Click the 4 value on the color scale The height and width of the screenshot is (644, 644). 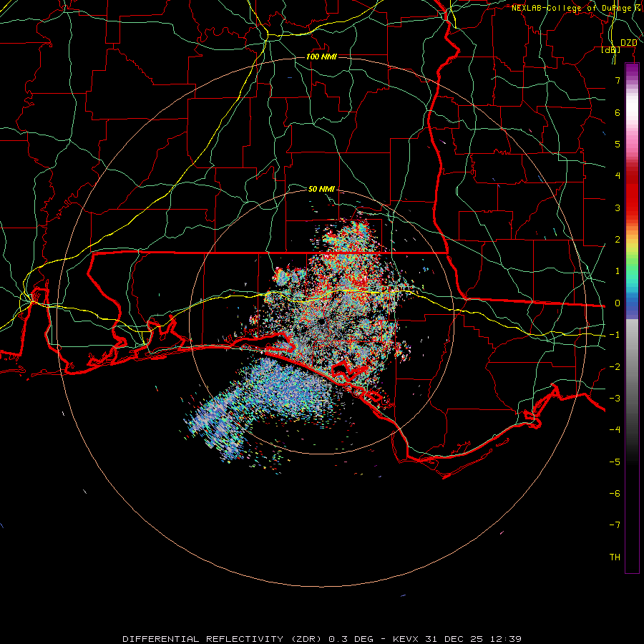tap(618, 176)
